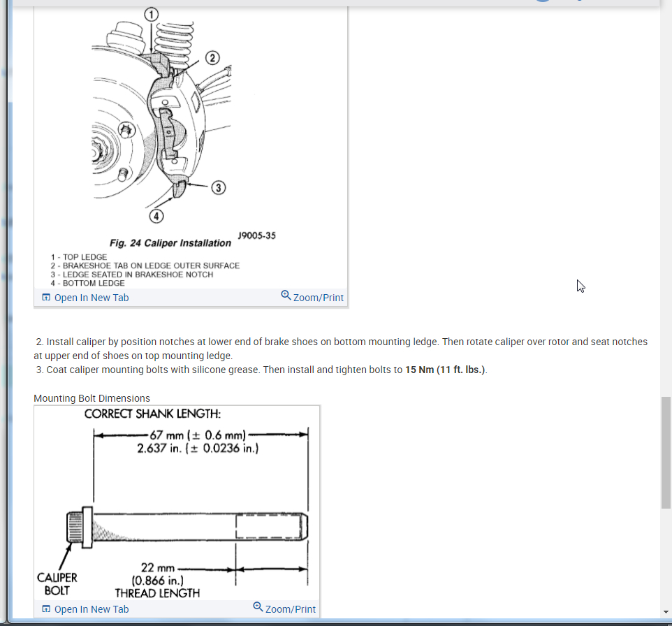Click legend line '2 - BRAKESHOE TAB ON LEDGE OUTER SURFACE'

point(145,265)
